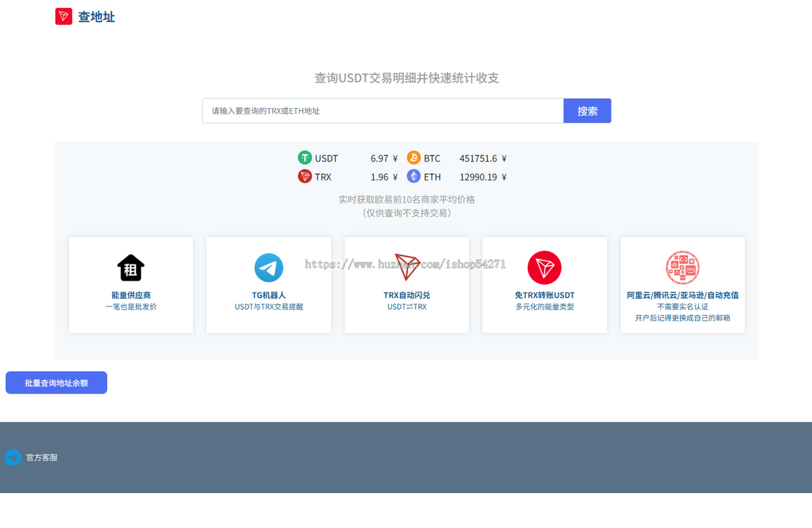Click the pink cloud services icon

683,268
